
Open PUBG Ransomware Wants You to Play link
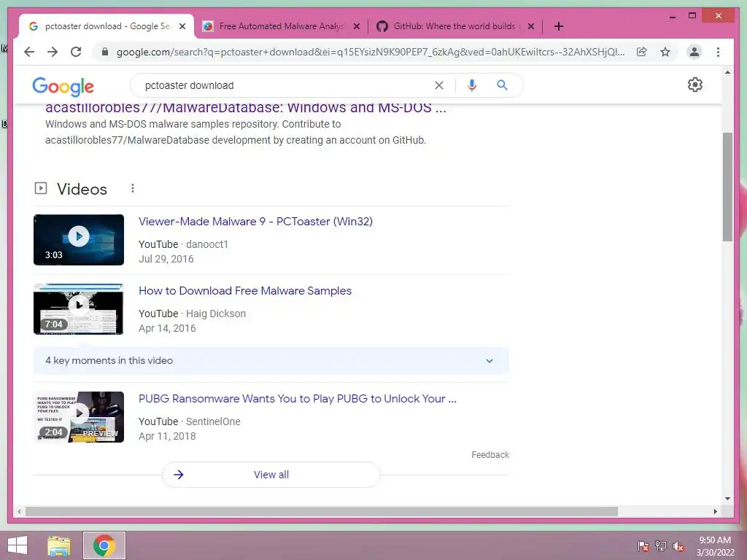(x=298, y=399)
